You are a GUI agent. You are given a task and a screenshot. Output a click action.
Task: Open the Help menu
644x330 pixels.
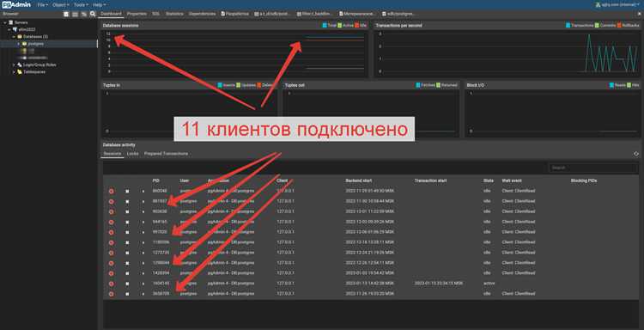(99, 5)
